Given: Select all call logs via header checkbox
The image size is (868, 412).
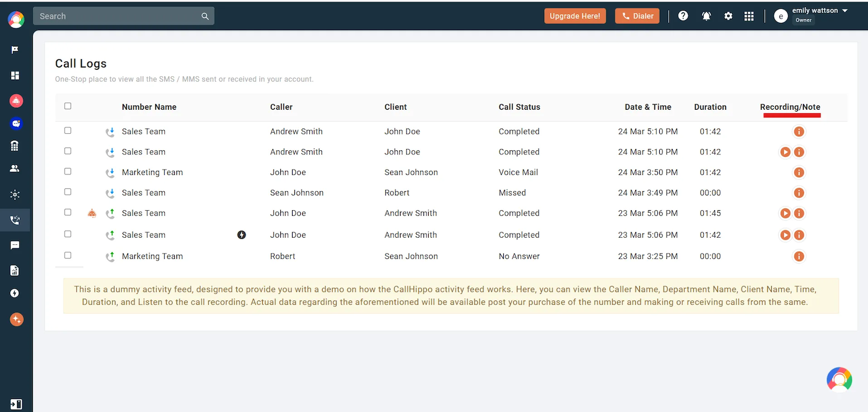Looking at the screenshot, I should (67, 106).
